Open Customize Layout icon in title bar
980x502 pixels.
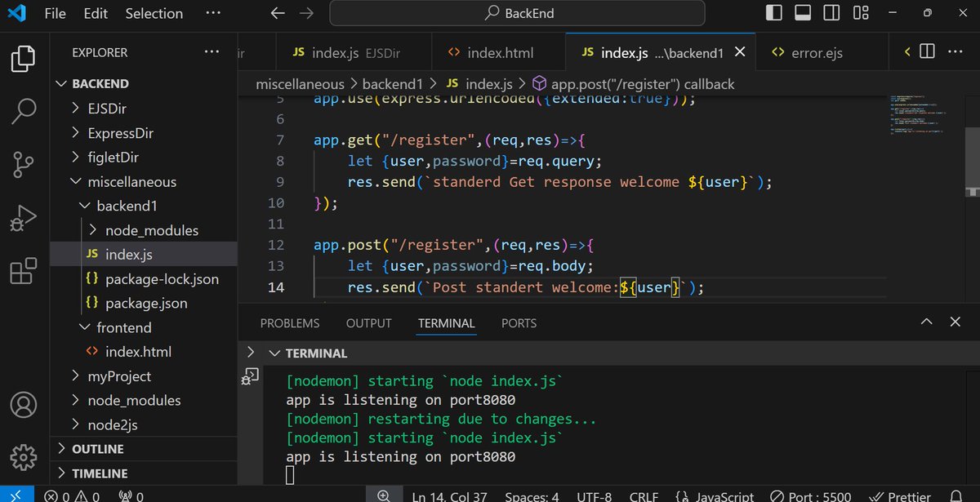(861, 13)
